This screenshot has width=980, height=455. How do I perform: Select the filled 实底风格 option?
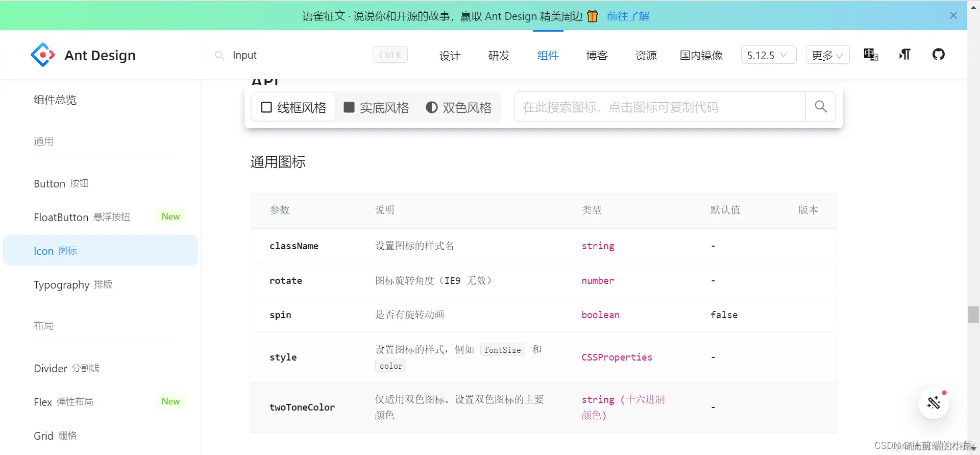point(376,107)
